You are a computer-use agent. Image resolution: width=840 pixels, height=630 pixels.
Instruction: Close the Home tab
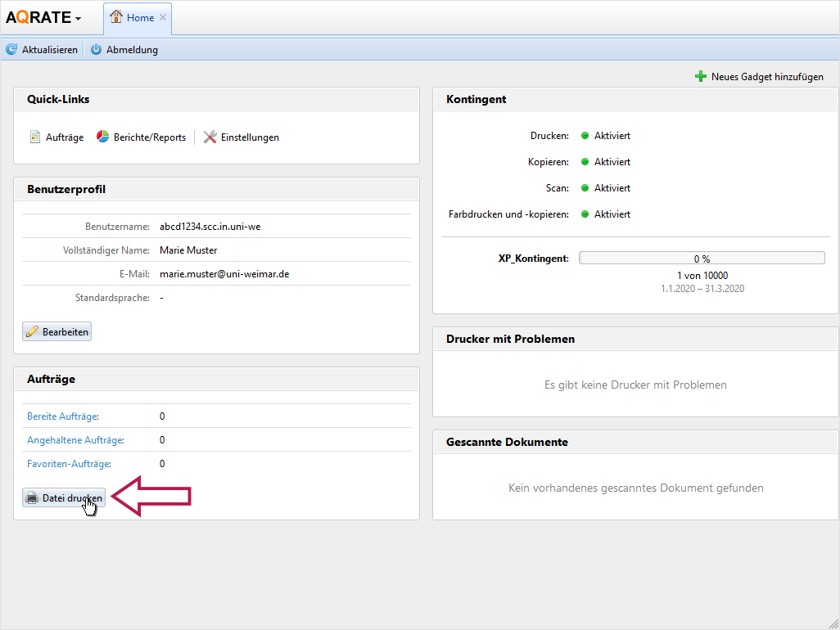(x=163, y=17)
